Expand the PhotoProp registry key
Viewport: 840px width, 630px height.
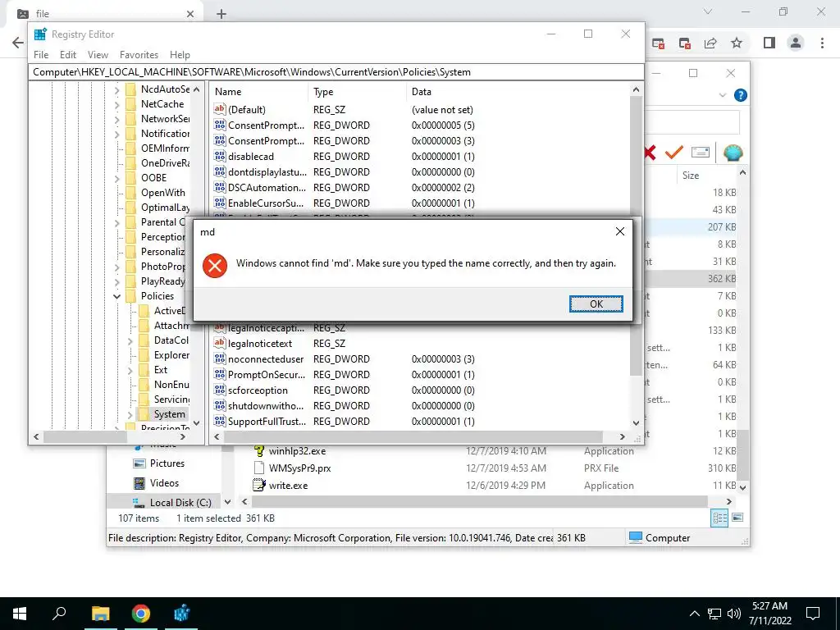[x=117, y=267]
